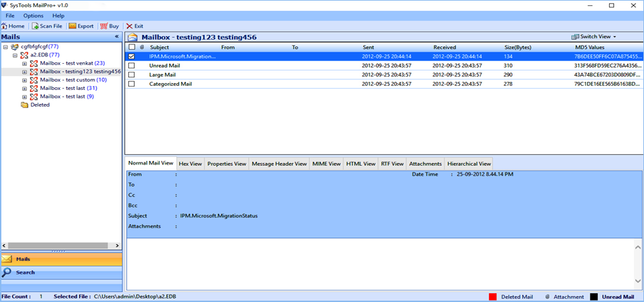The image size is (644, 302).
Task: Expand Mailbox - test venkat node
Action: [25, 64]
